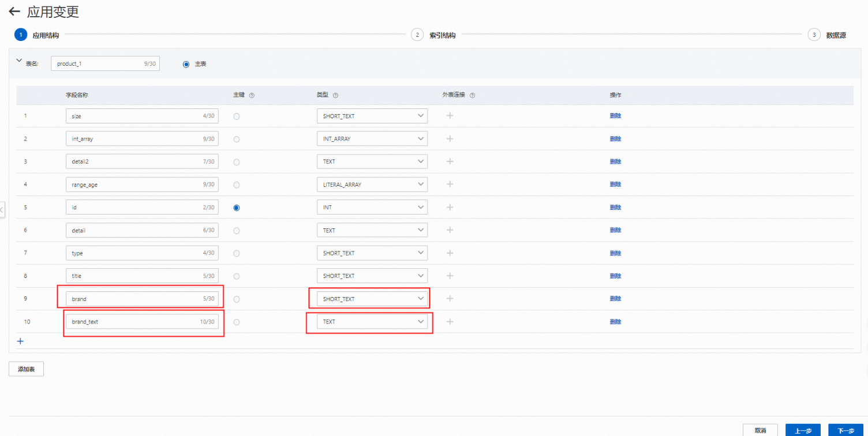The height and width of the screenshot is (436, 868).
Task: Click the brand_text field name input
Action: tap(142, 322)
